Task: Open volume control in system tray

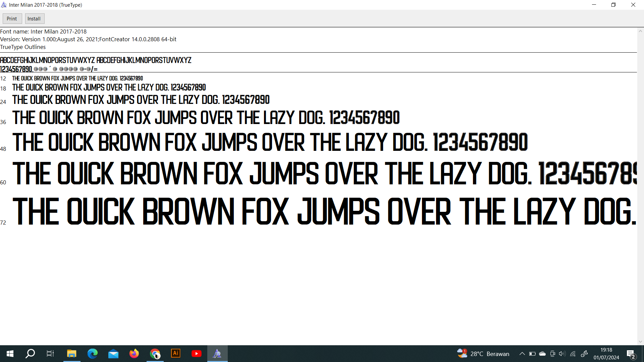Action: 562,354
